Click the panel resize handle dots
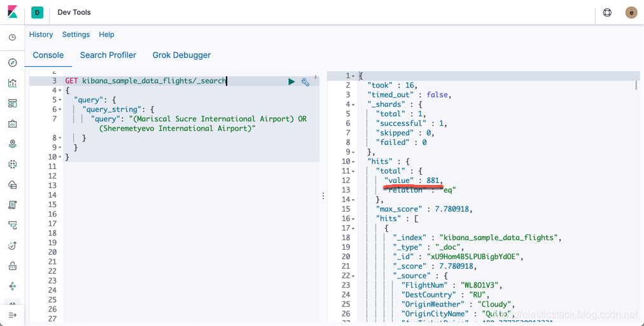 pos(323,196)
